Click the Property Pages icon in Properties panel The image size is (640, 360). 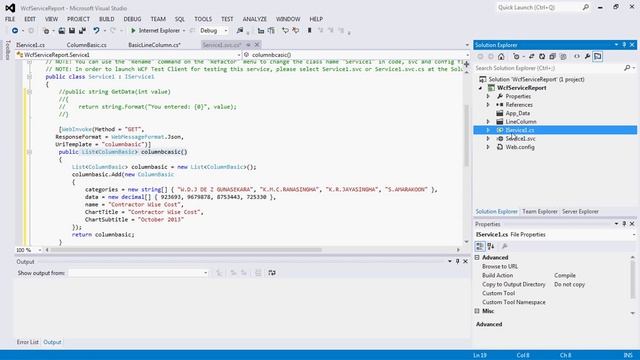505,247
